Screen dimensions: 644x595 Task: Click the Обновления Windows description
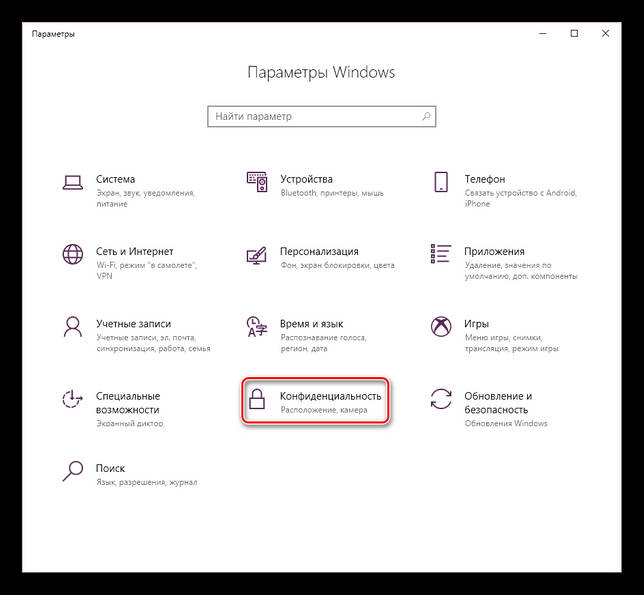[x=506, y=423]
